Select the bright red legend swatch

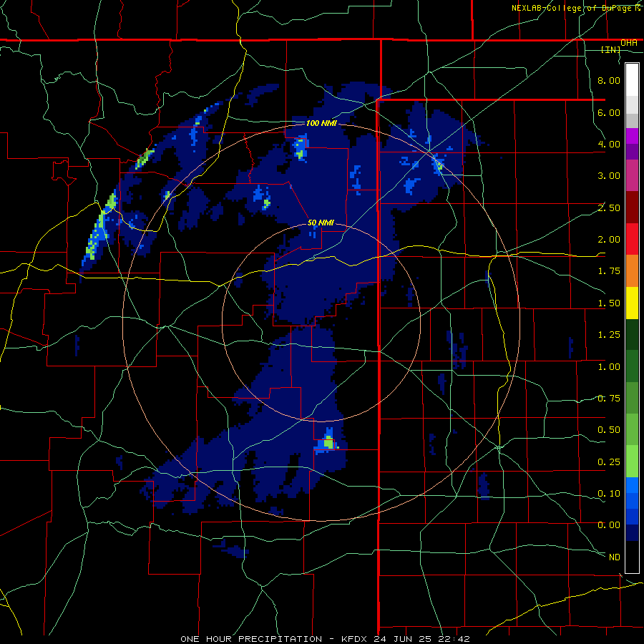tap(632, 239)
